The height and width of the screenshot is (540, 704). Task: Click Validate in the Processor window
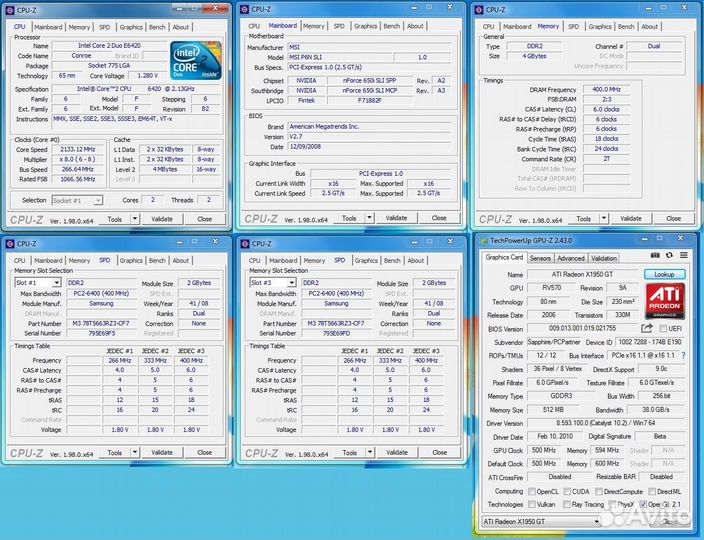pos(162,219)
